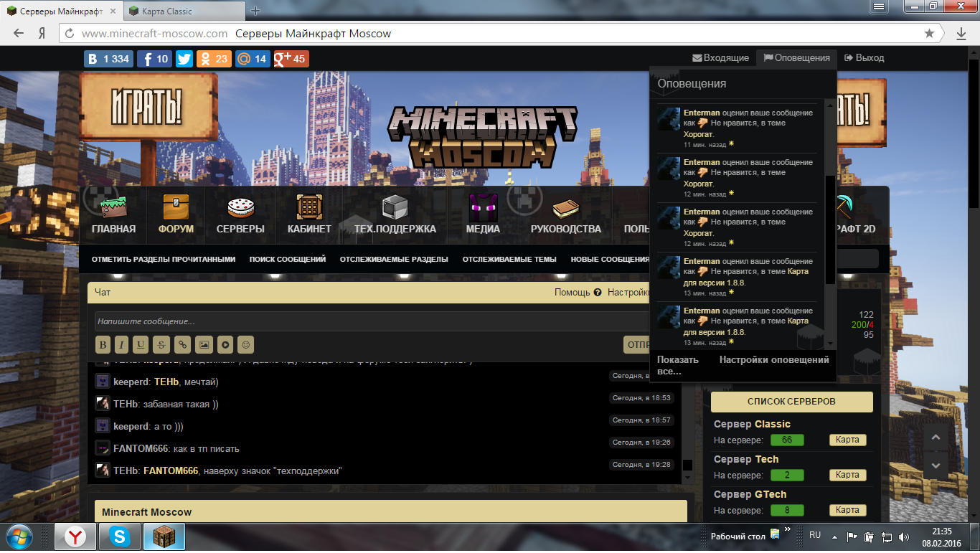
Task: Open ОТСЛЕЖИВАЕМЫЕ РАЗДЕЛЫ
Action: pyautogui.click(x=394, y=260)
